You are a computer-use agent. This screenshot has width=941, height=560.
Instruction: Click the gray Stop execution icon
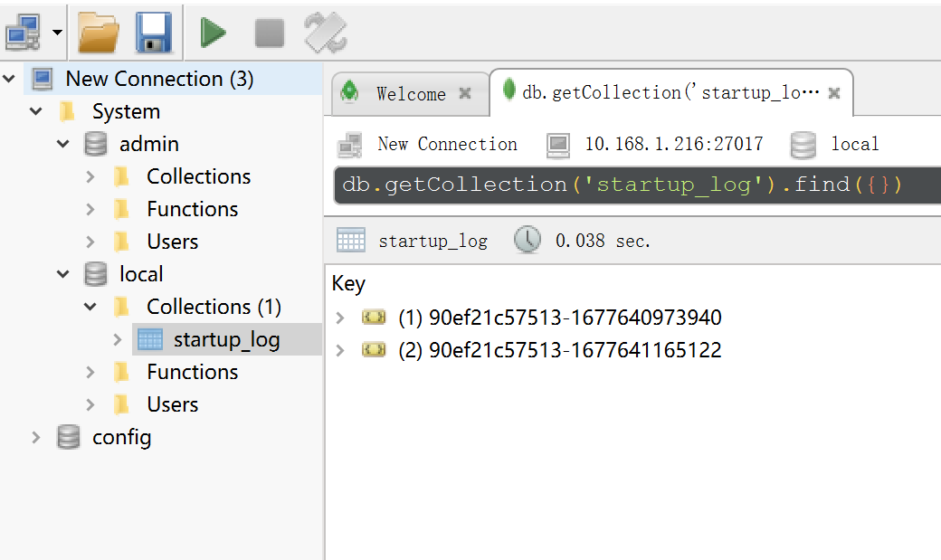click(x=270, y=33)
